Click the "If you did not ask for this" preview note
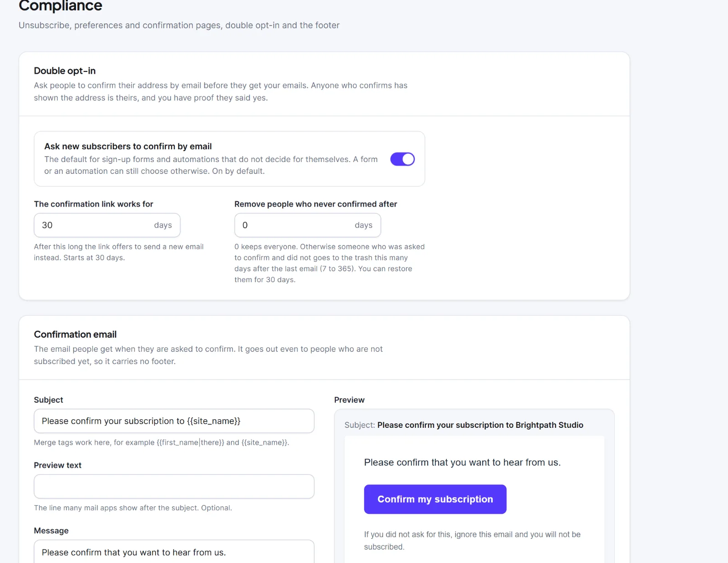Screen dimensions: 728x563 pyautogui.click(x=472, y=541)
